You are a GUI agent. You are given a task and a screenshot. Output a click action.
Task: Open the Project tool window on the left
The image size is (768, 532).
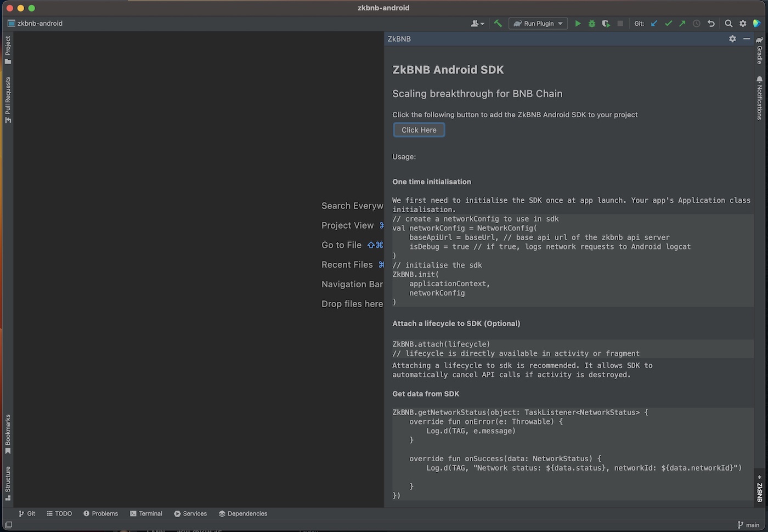(x=8, y=48)
